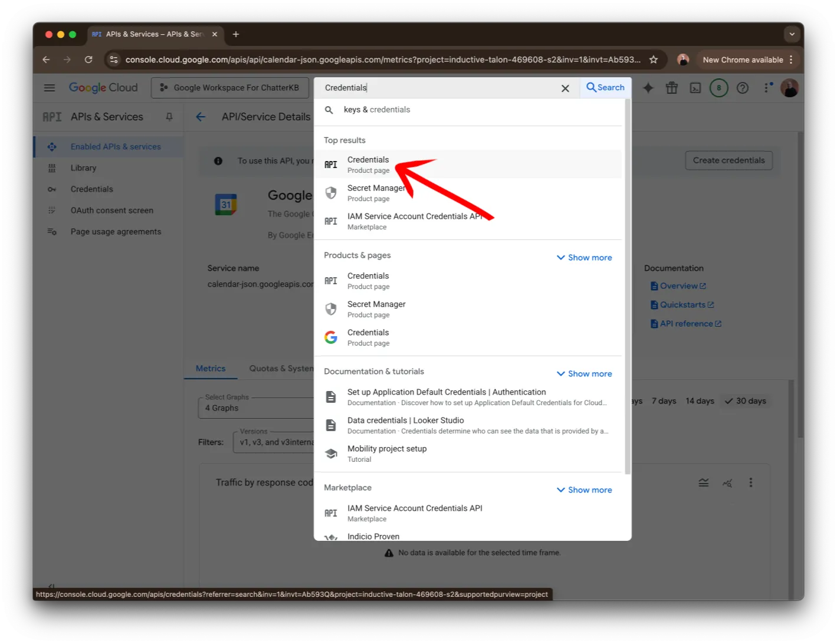This screenshot has height=644, width=837.
Task: Open the help question mark icon
Action: 743,88
